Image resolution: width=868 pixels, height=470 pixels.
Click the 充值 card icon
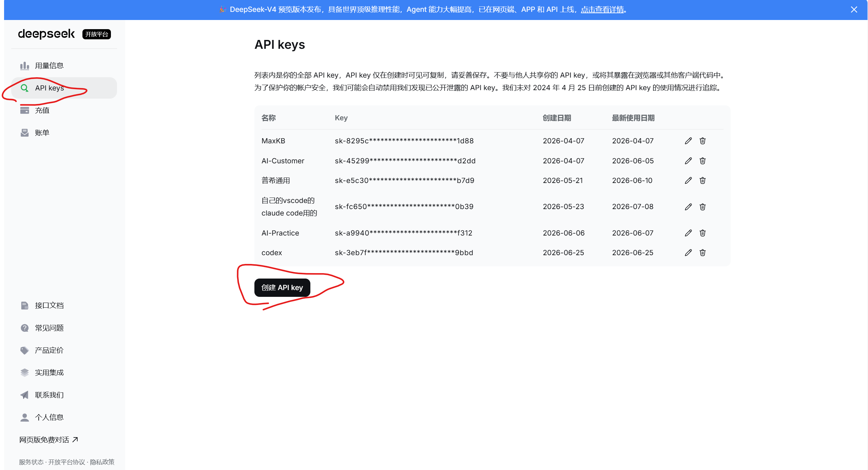click(x=24, y=110)
